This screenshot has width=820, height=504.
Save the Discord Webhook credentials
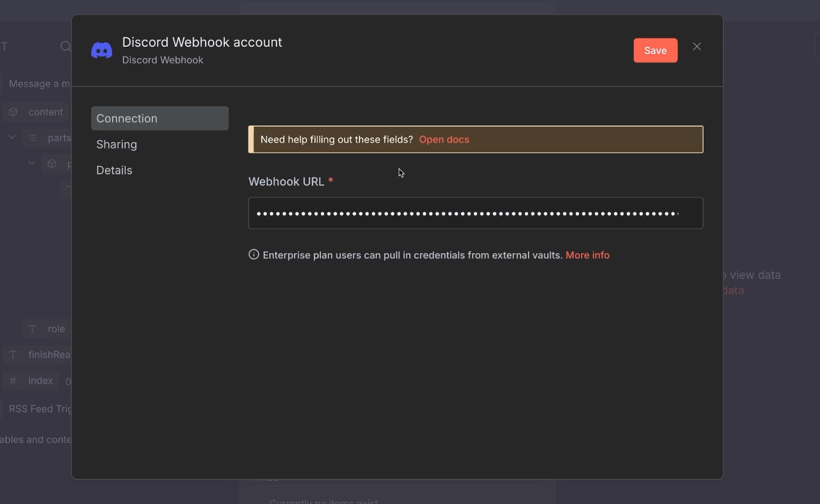[x=655, y=50]
